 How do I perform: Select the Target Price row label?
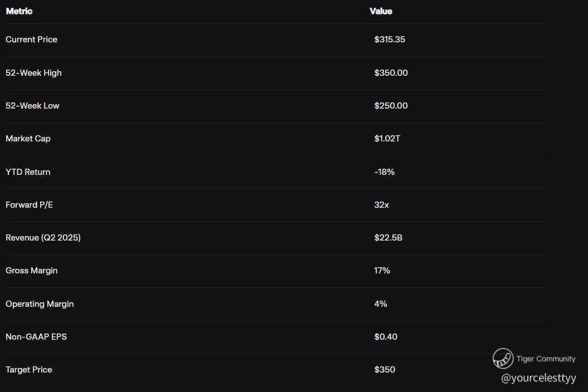click(x=28, y=370)
